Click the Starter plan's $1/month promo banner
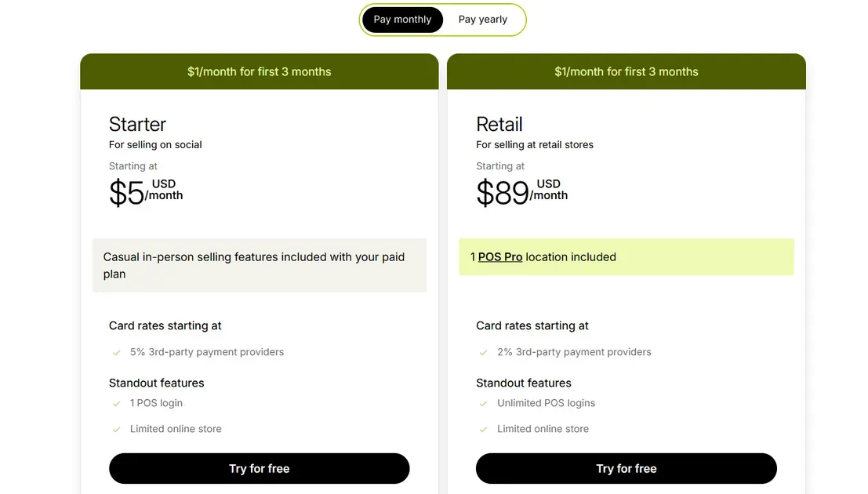 [259, 71]
